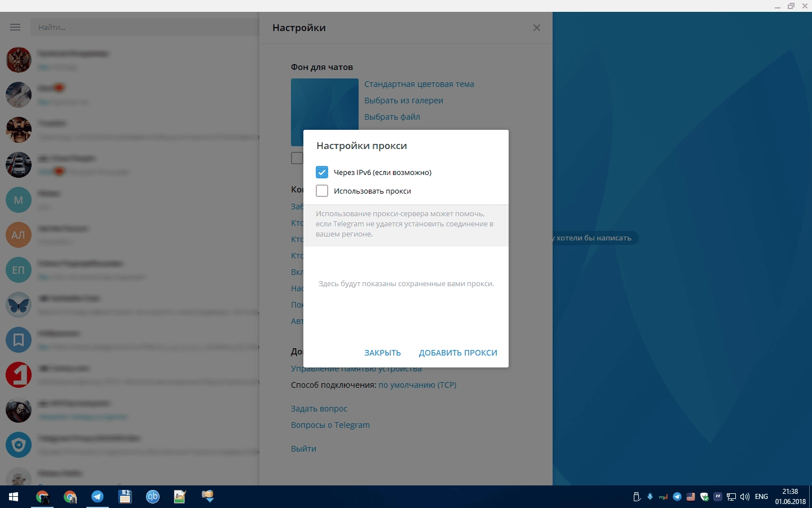Open chat with the 'ЕП' avatar

[19, 270]
